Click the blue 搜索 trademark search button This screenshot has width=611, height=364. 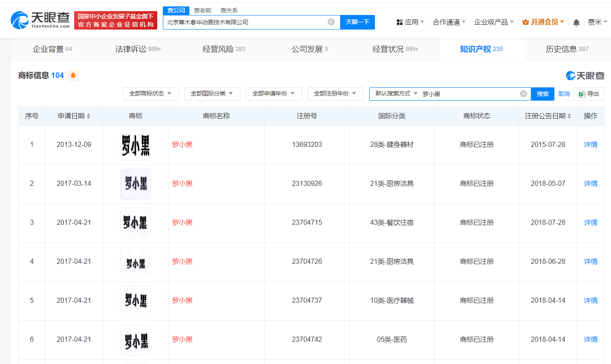(x=542, y=94)
